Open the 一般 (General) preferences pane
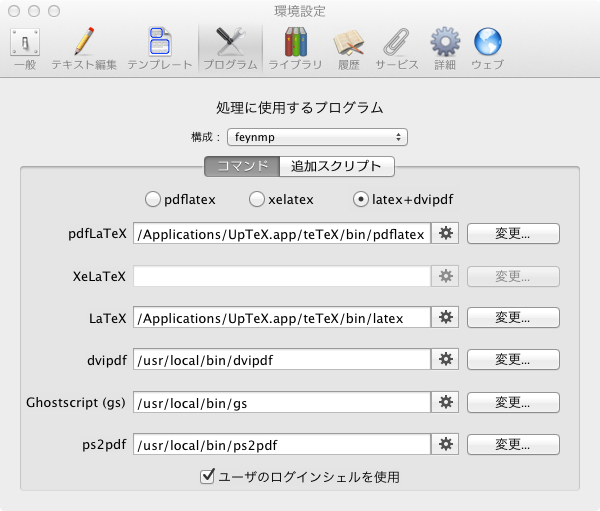 pos(26,48)
